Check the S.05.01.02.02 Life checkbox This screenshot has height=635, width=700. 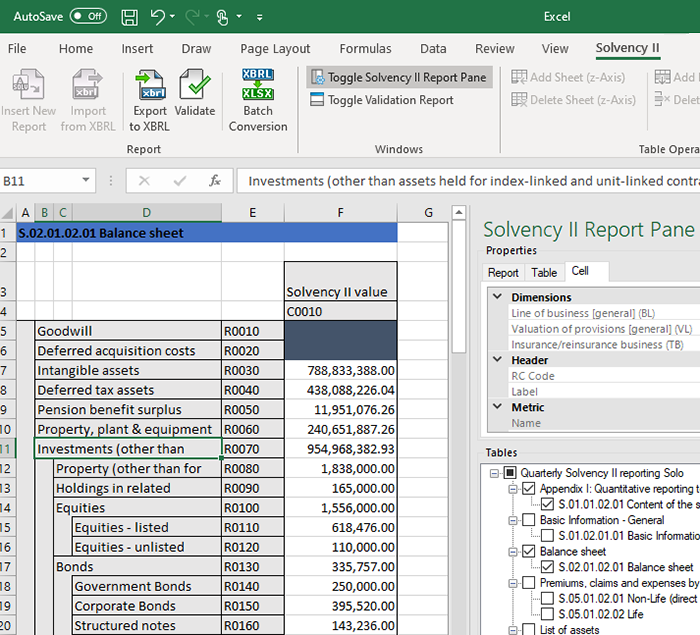547,614
